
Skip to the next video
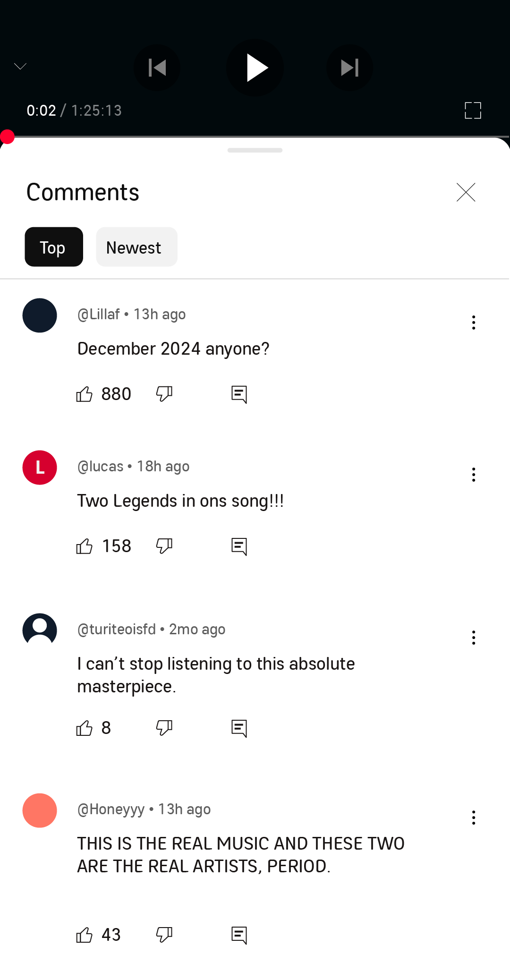tap(349, 68)
